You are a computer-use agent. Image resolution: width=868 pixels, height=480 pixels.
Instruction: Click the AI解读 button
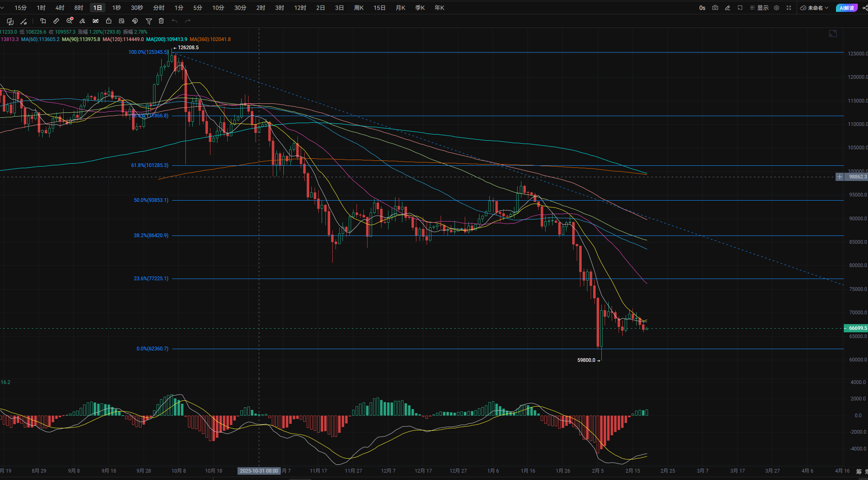[846, 8]
